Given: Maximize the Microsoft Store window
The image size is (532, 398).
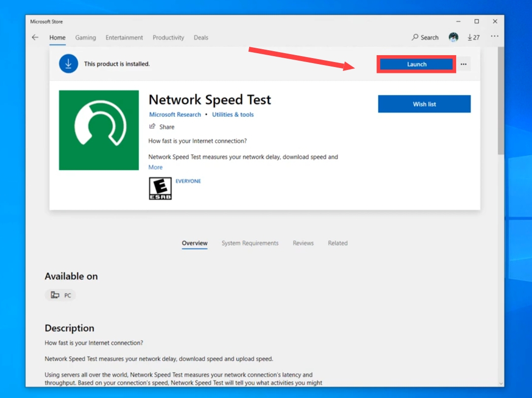Looking at the screenshot, I should pos(477,21).
